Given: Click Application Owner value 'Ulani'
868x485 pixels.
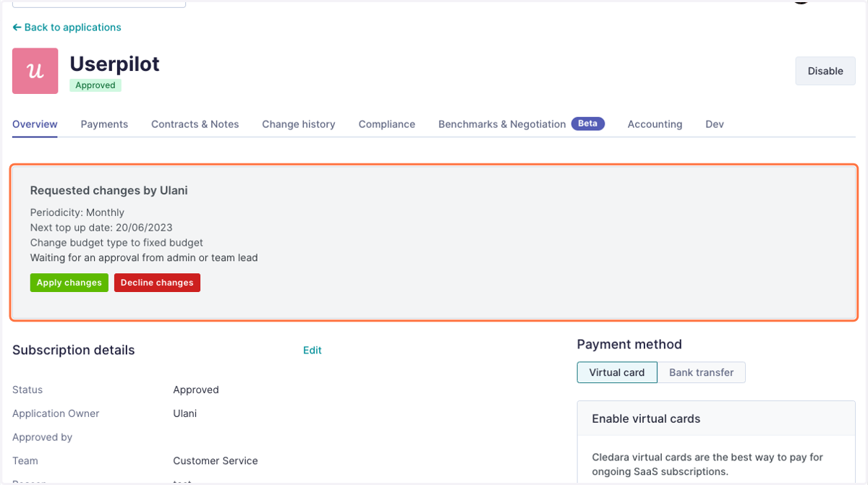Looking at the screenshot, I should 185,413.
